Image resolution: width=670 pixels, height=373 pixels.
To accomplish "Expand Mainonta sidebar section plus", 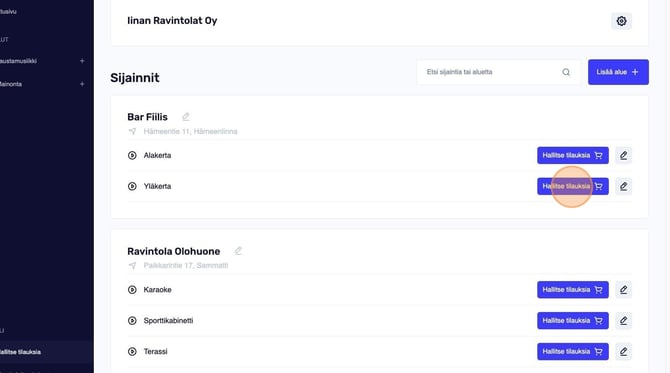I will pos(82,84).
